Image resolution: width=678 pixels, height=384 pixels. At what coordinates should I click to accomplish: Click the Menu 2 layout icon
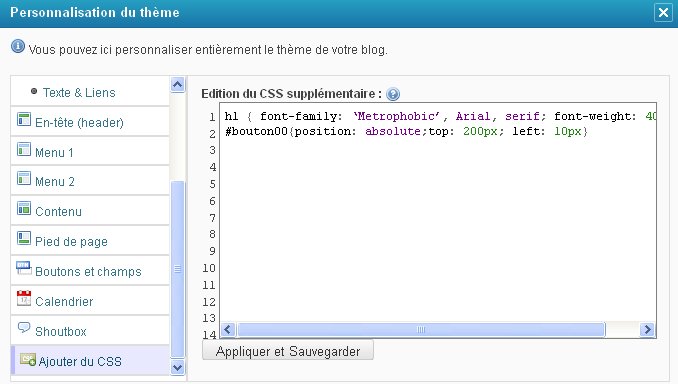[24, 178]
